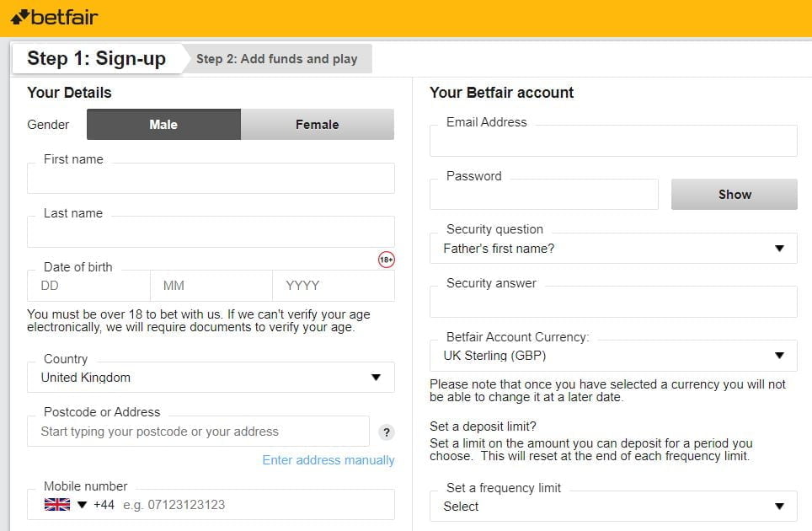The width and height of the screenshot is (812, 531).
Task: Go to Step 2: Add funds tab
Action: click(277, 59)
